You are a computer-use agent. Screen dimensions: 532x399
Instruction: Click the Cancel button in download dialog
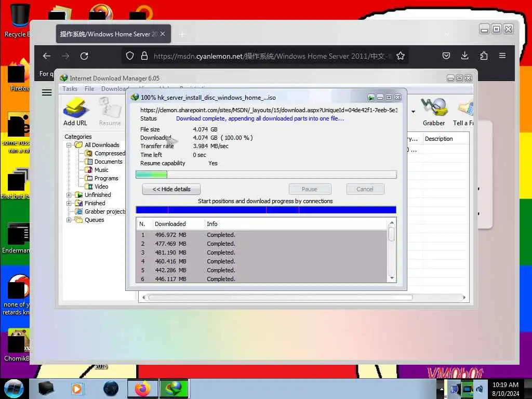point(365,189)
